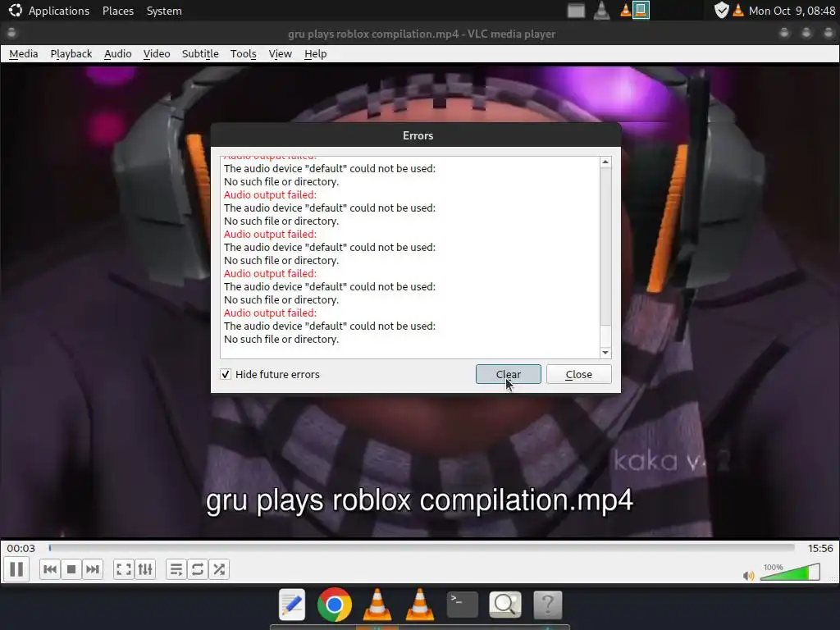The width and height of the screenshot is (840, 630).
Task: Launch Google Chrome from dock
Action: click(x=335, y=605)
